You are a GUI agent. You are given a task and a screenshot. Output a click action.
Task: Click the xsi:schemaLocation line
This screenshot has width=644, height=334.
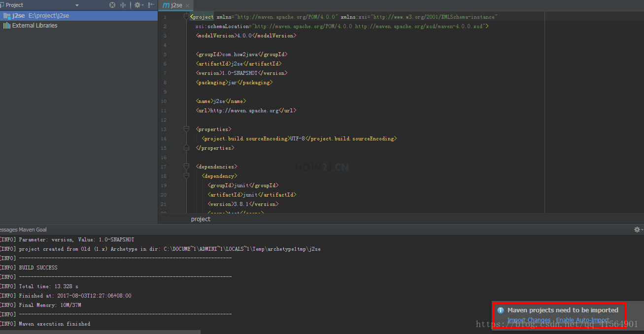pyautogui.click(x=341, y=26)
